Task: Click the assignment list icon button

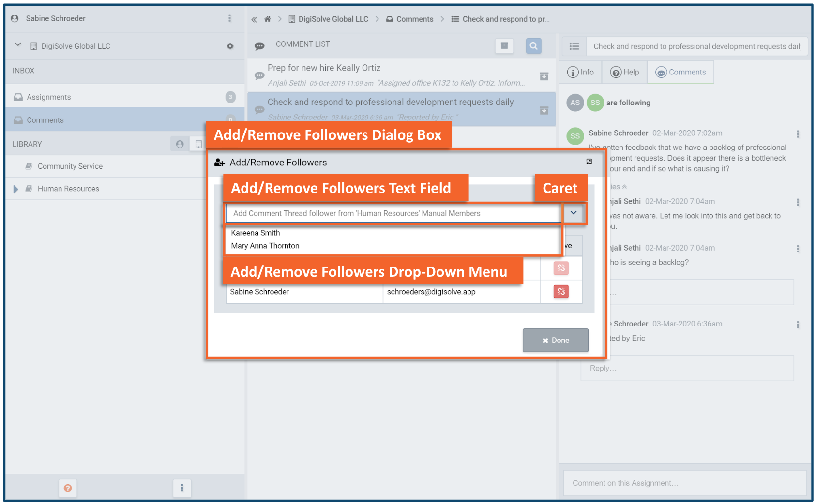Action: tap(574, 46)
